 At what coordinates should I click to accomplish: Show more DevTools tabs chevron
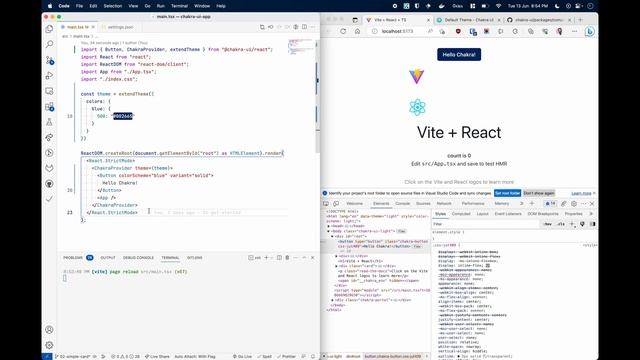pos(521,203)
